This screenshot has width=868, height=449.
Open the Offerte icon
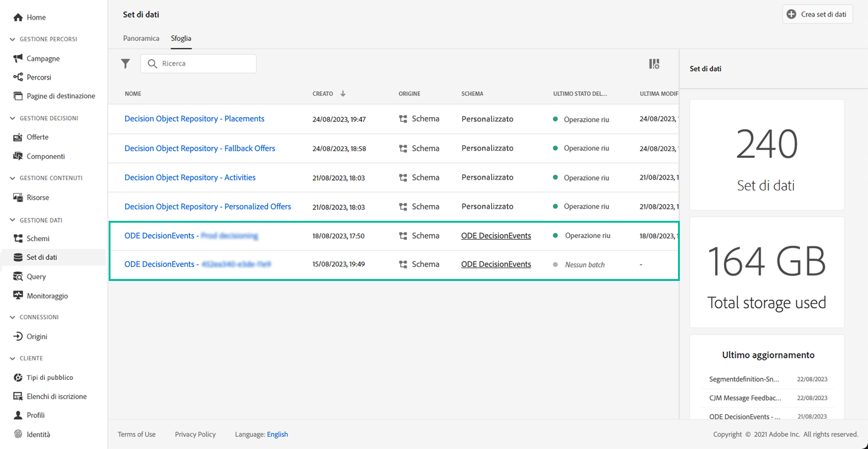18,137
